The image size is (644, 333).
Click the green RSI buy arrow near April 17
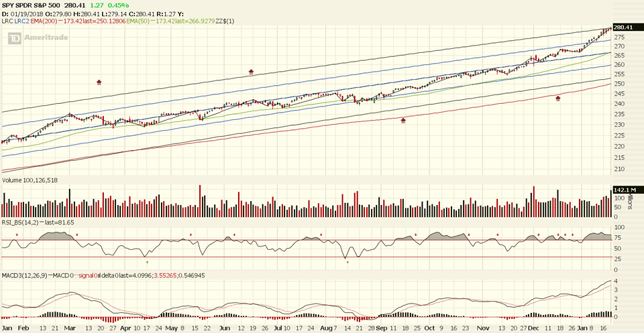(146, 262)
